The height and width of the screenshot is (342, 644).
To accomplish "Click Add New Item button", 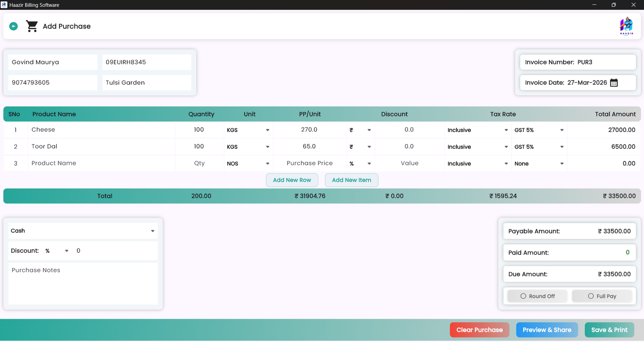I will [x=351, y=180].
